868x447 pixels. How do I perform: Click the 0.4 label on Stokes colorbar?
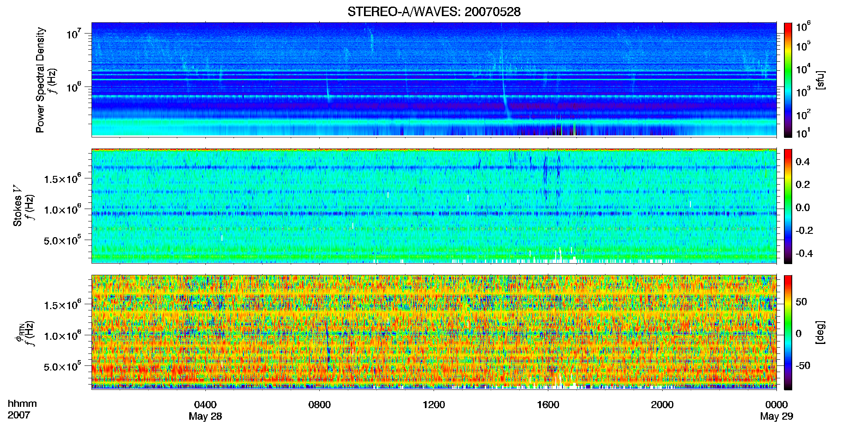coord(803,162)
